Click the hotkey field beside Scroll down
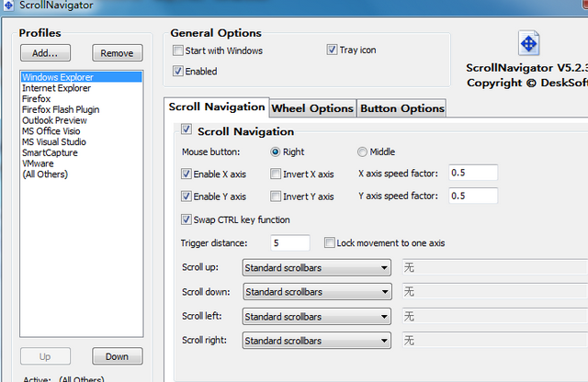The width and height of the screenshot is (588, 382). pyautogui.click(x=495, y=291)
